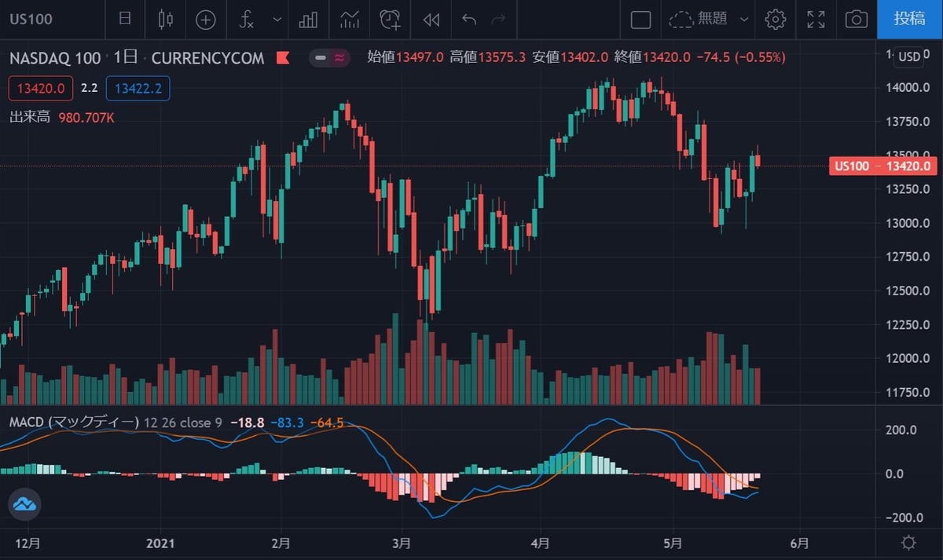
Task: Click the MACD -83.3 blue value
Action: pyautogui.click(x=288, y=423)
